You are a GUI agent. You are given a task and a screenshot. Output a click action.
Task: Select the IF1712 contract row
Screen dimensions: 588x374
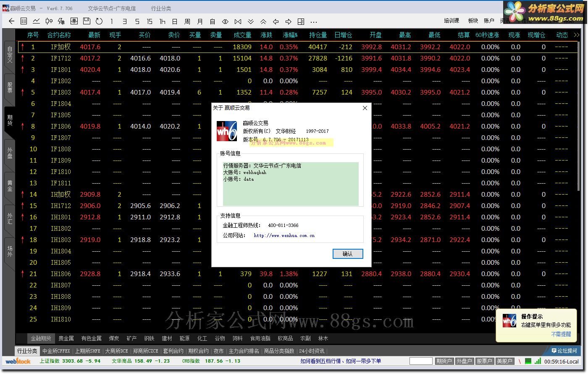tap(298, 58)
